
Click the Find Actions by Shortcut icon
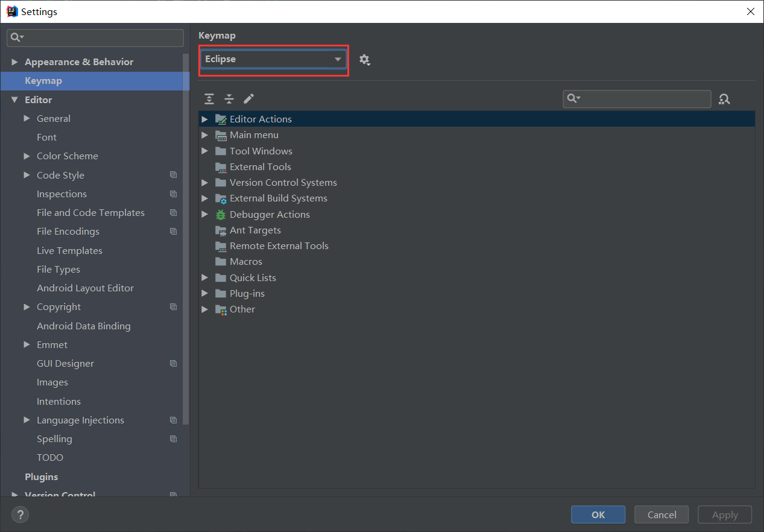tap(725, 99)
